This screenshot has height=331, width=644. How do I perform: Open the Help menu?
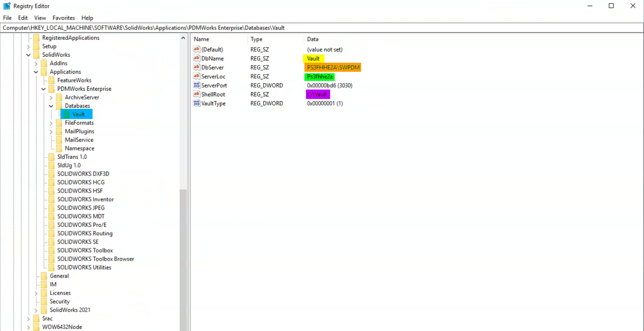point(87,18)
